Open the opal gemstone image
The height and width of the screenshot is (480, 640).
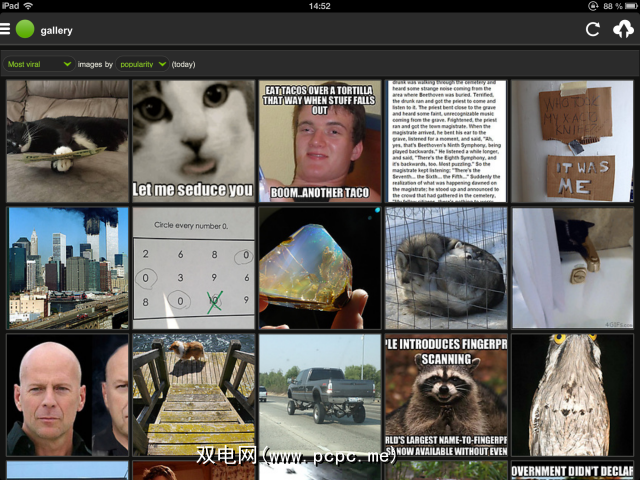tap(320, 268)
